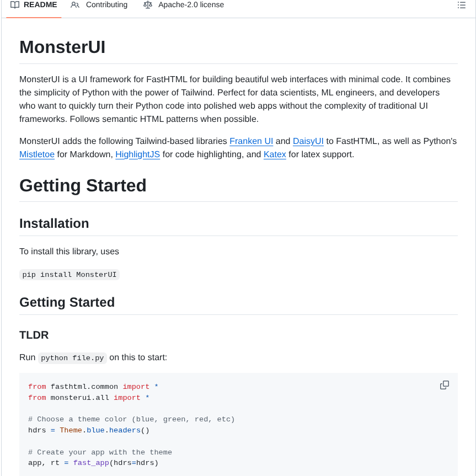Click the MonsterUI page heading

(x=62, y=47)
